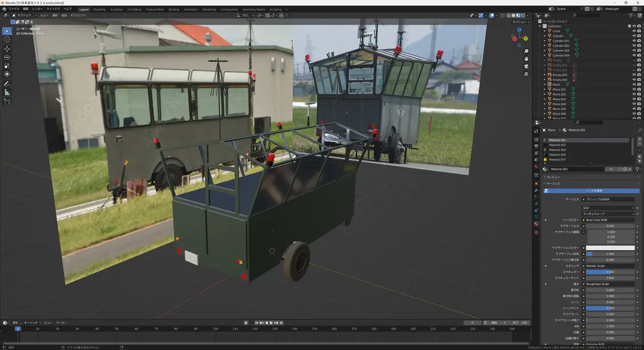The image size is (644, 350).
Task: Open the Material properties tab icon
Action: click(537, 224)
